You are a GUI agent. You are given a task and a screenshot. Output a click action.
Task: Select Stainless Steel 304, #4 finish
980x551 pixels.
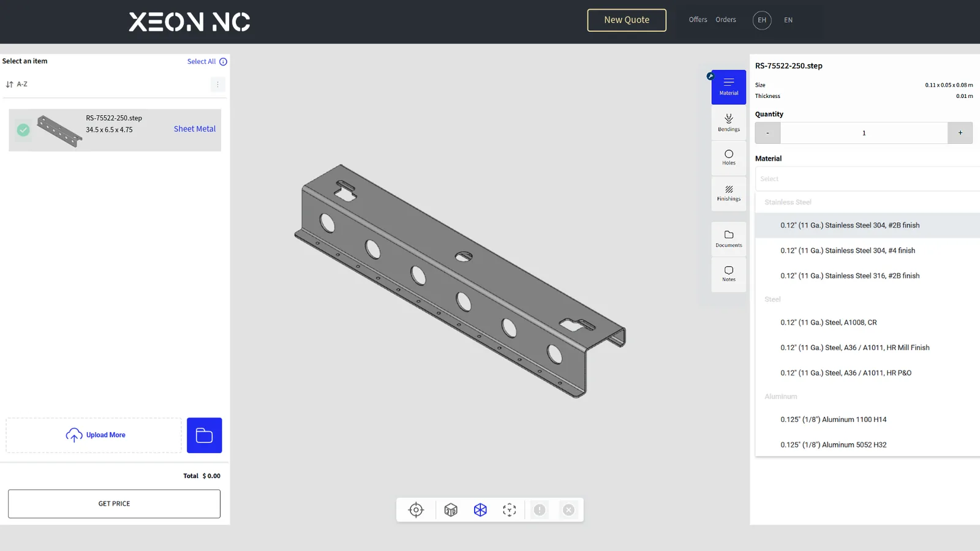coord(867,250)
